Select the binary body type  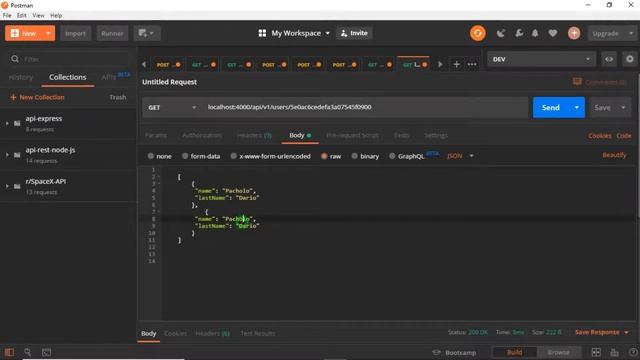click(x=365, y=156)
